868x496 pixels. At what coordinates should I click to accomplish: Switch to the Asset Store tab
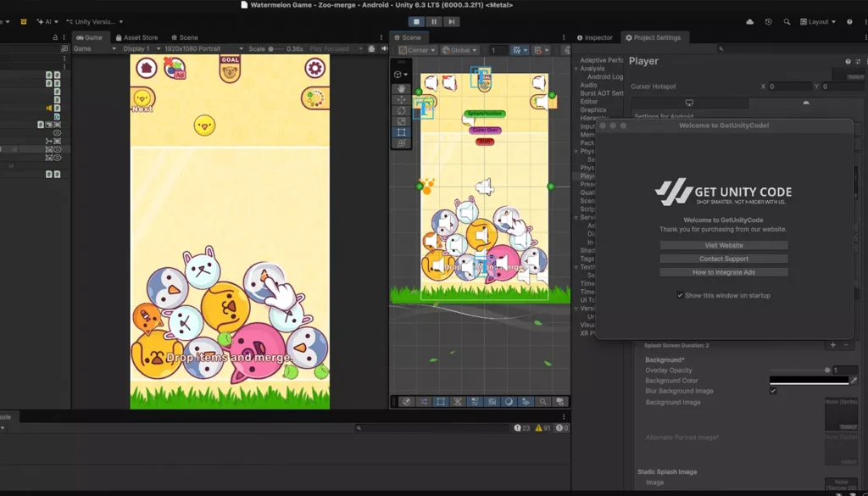pos(136,36)
